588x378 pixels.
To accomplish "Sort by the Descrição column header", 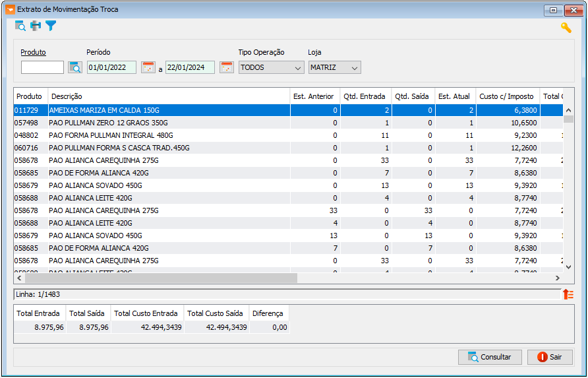I will pyautogui.click(x=169, y=96).
